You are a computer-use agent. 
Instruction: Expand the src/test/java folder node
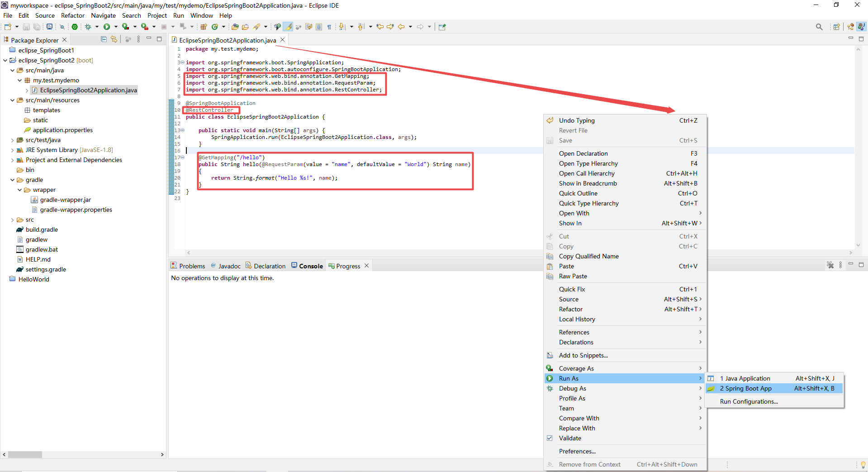[12, 140]
